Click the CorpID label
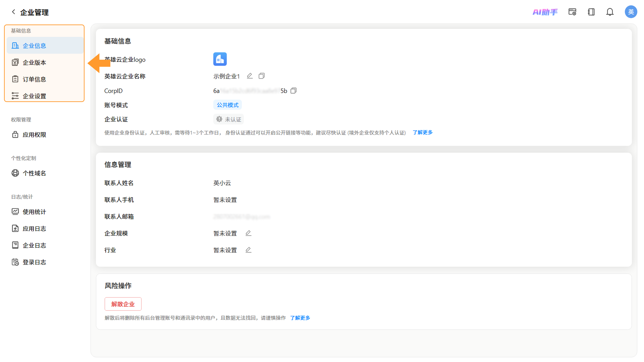644x362 pixels. (x=113, y=91)
